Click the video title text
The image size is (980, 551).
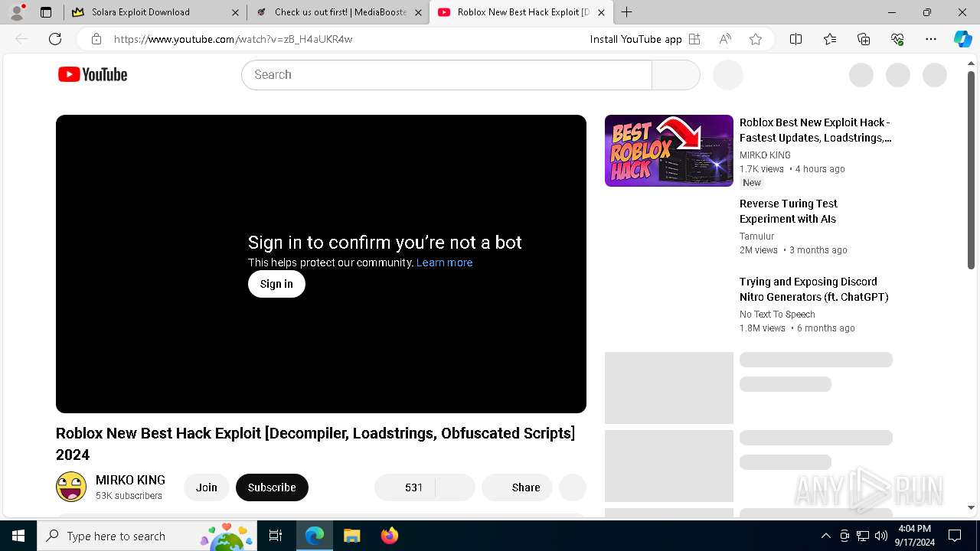pos(315,444)
